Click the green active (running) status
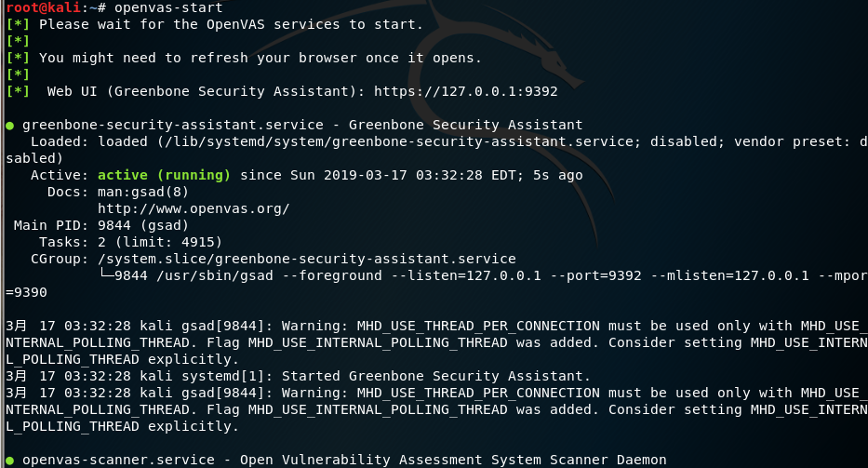Image resolution: width=868 pixels, height=468 pixels. [164, 175]
